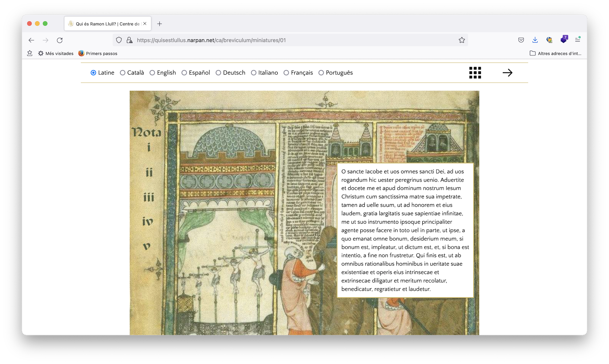
Task: Open a new browser tab
Action: tap(160, 24)
